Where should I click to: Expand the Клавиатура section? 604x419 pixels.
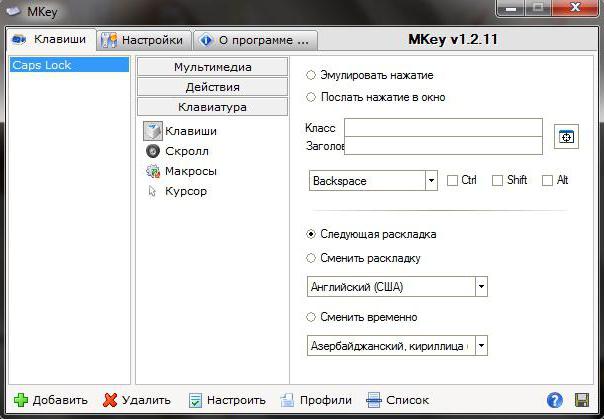pos(212,107)
